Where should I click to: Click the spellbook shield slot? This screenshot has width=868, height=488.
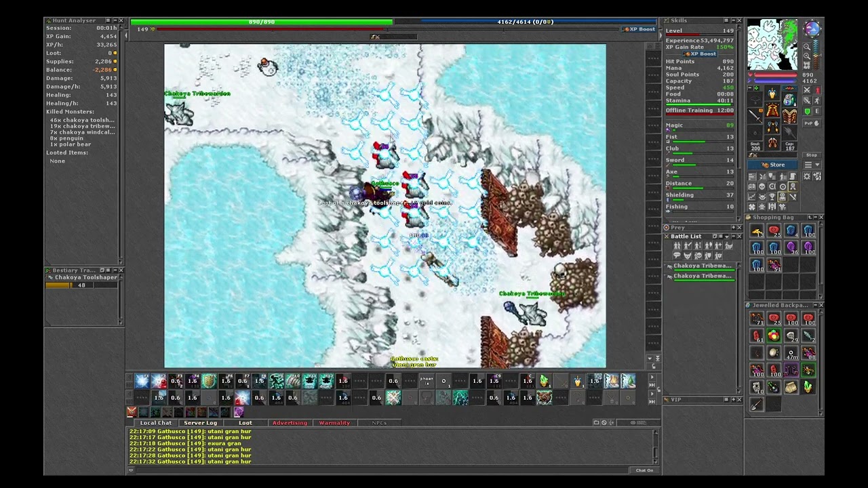click(789, 117)
